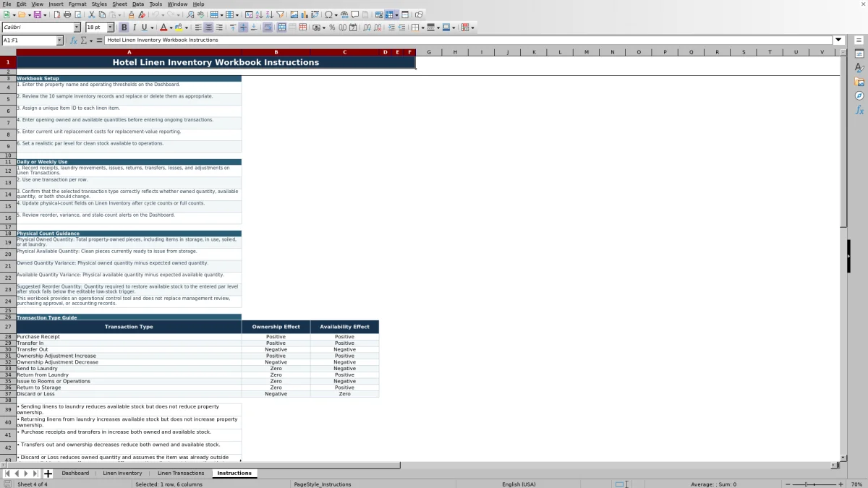This screenshot has height=488, width=868.
Task: Insert special character omega icon
Action: [x=328, y=14]
